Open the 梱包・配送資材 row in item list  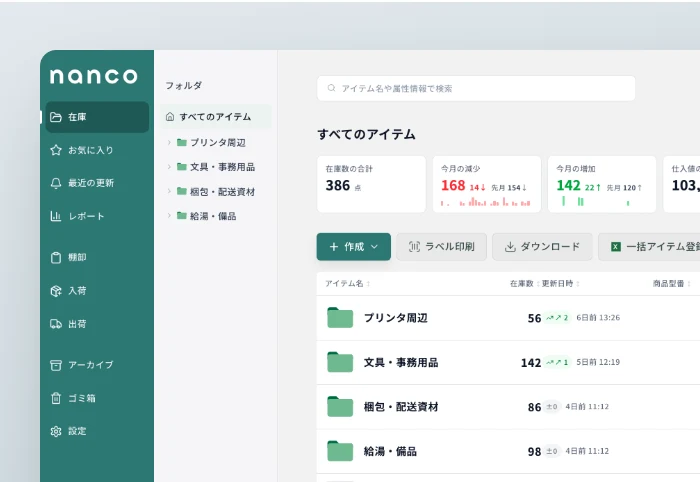[x=508, y=407]
